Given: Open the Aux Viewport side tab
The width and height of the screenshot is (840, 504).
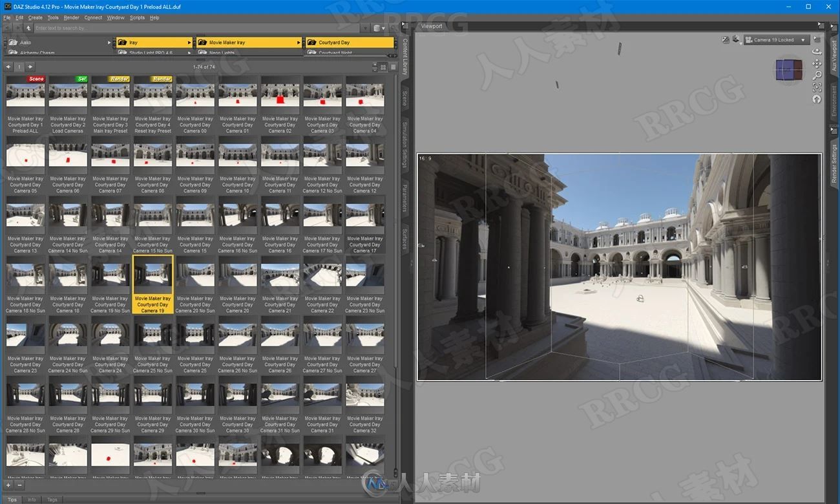Looking at the screenshot, I should pos(834,56).
